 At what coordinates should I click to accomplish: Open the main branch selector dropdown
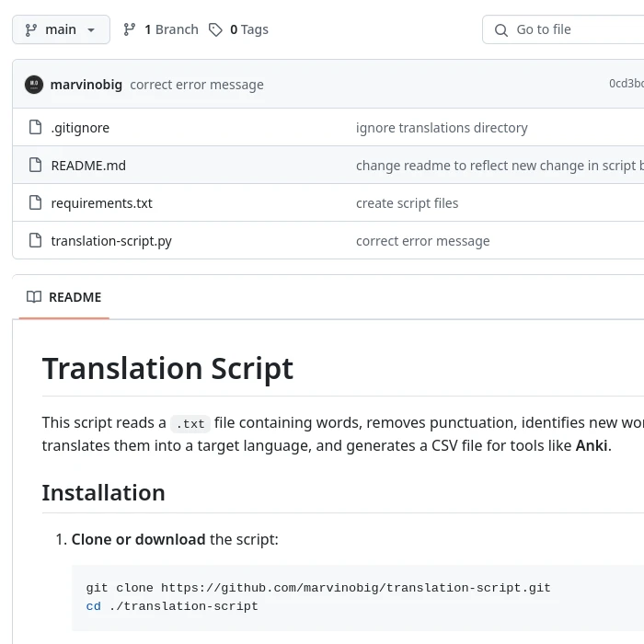62,29
